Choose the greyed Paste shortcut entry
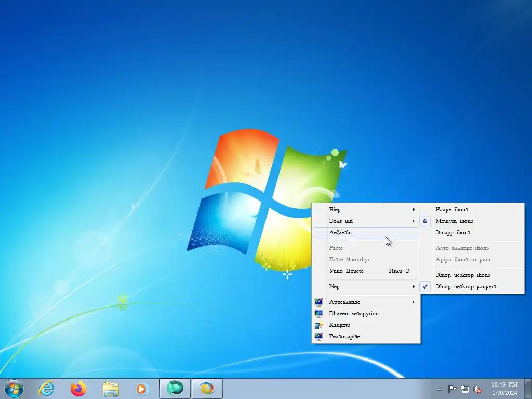The height and width of the screenshot is (399, 532). [366, 260]
